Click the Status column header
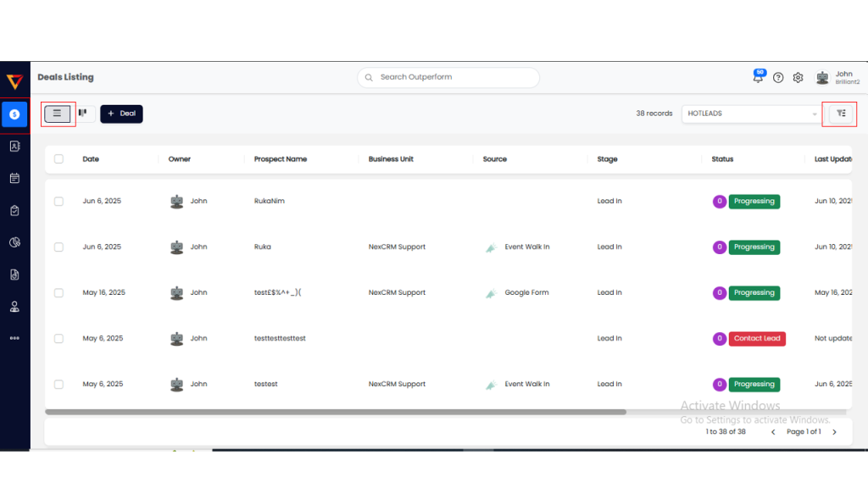 point(722,159)
